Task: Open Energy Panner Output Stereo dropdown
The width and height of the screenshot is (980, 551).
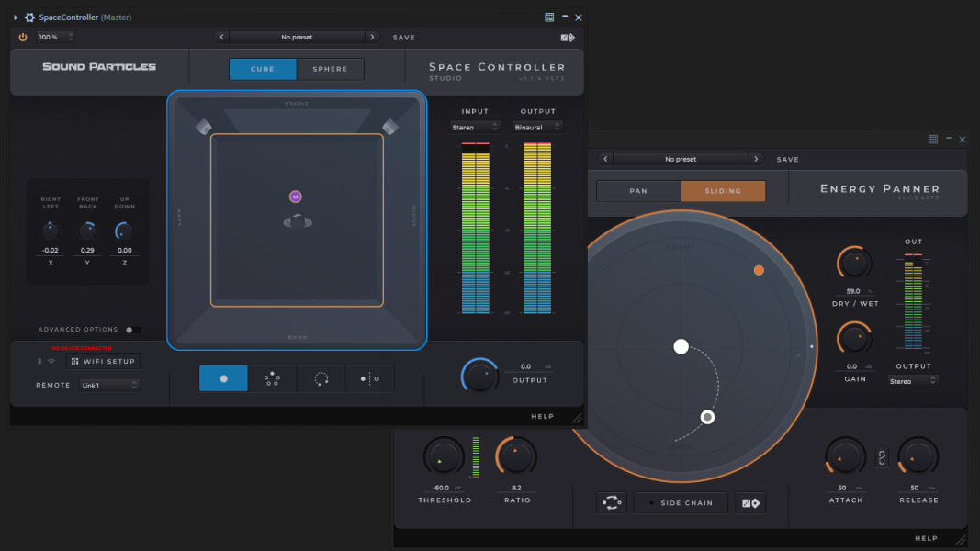Action: point(913,381)
